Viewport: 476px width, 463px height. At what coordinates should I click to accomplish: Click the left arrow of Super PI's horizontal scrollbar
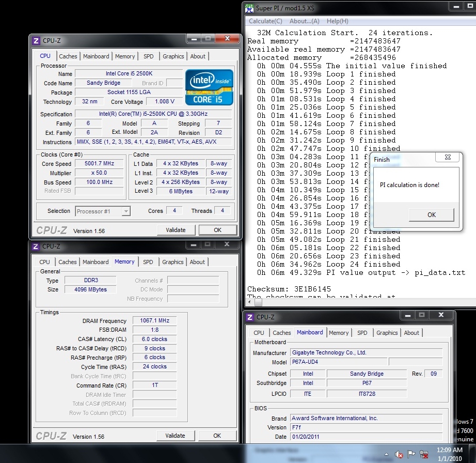click(249, 302)
